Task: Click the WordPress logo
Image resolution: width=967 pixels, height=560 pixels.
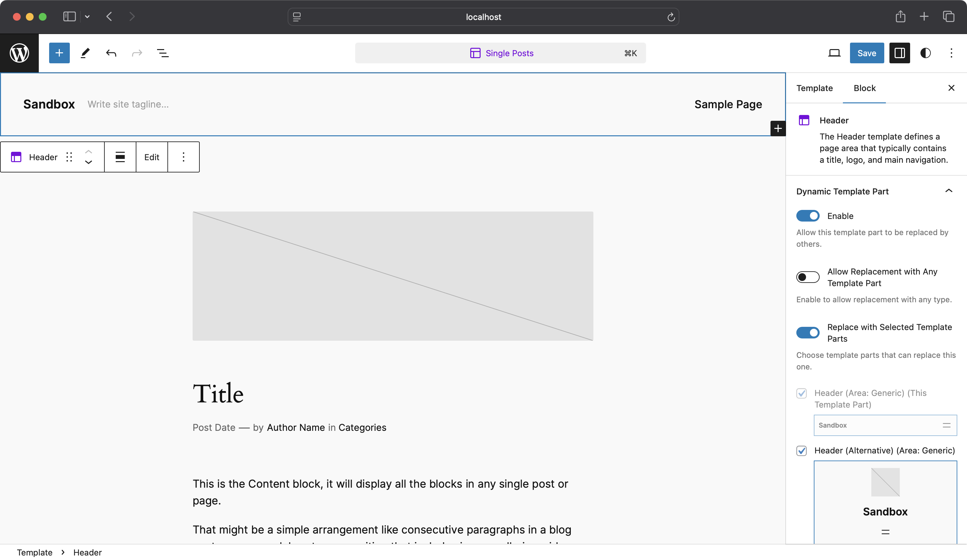Action: coord(19,53)
